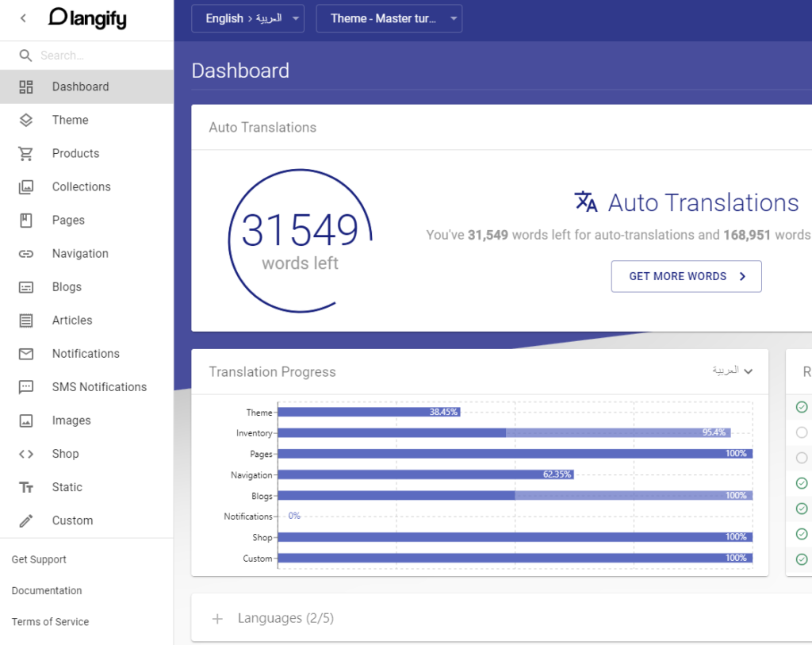Click inside the Search field
This screenshot has height=645, width=812.
(x=87, y=55)
